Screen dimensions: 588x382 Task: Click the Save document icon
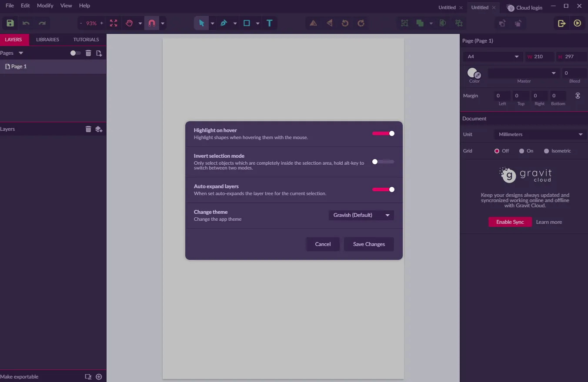[x=10, y=23]
